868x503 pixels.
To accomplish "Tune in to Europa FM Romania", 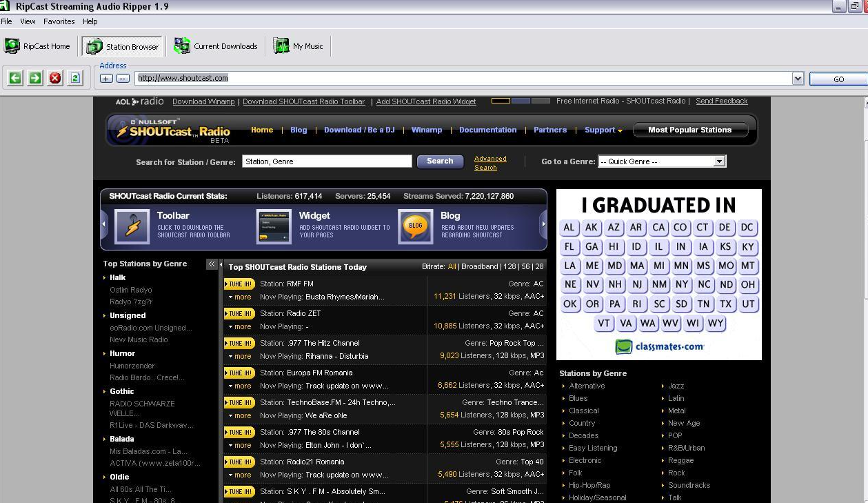I will click(239, 373).
